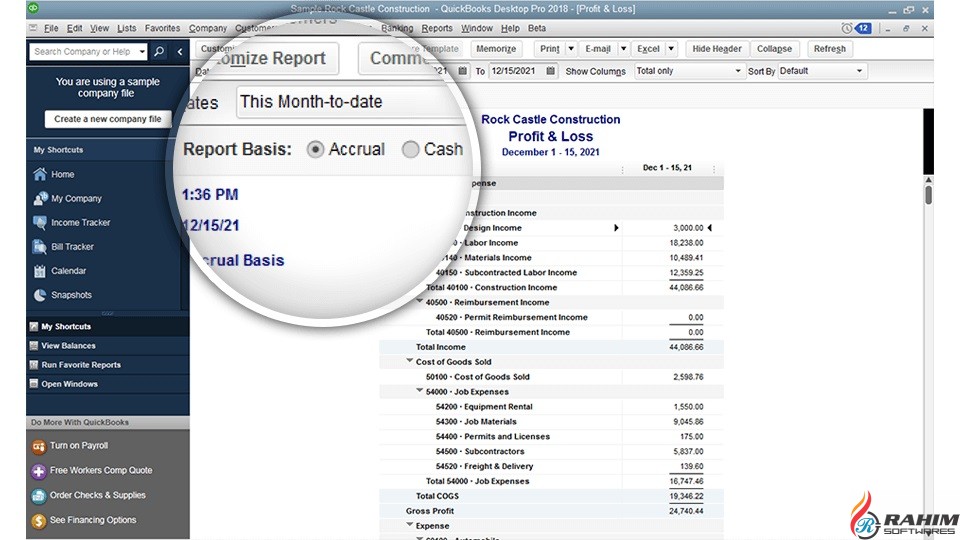This screenshot has height=540, width=960.
Task: Click the search magnifier icon
Action: (x=160, y=51)
